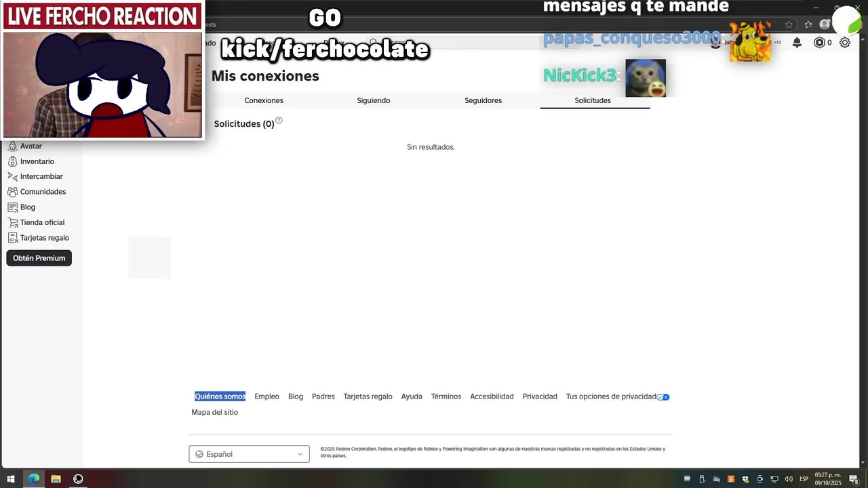The width and height of the screenshot is (868, 488).
Task: Open the Quiénes somos footer link
Action: point(220,396)
